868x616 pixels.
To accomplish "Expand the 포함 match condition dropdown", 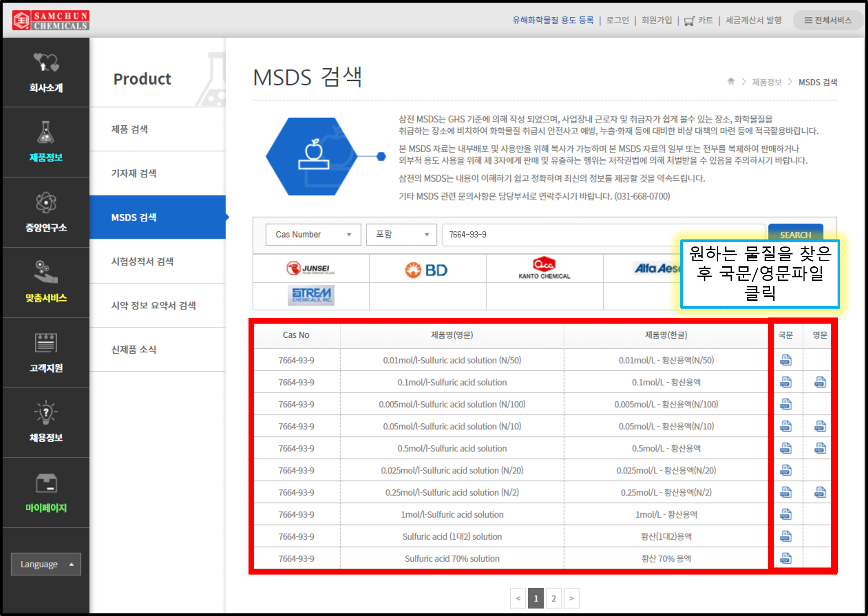I will pos(401,235).
